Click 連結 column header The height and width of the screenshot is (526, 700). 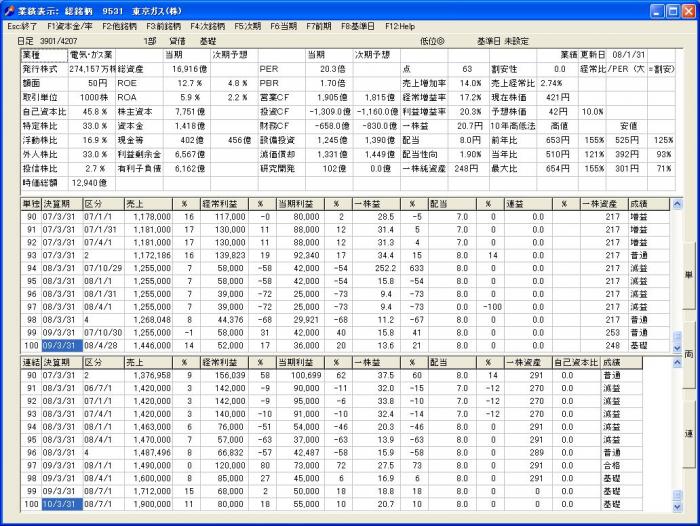[x=31, y=363]
